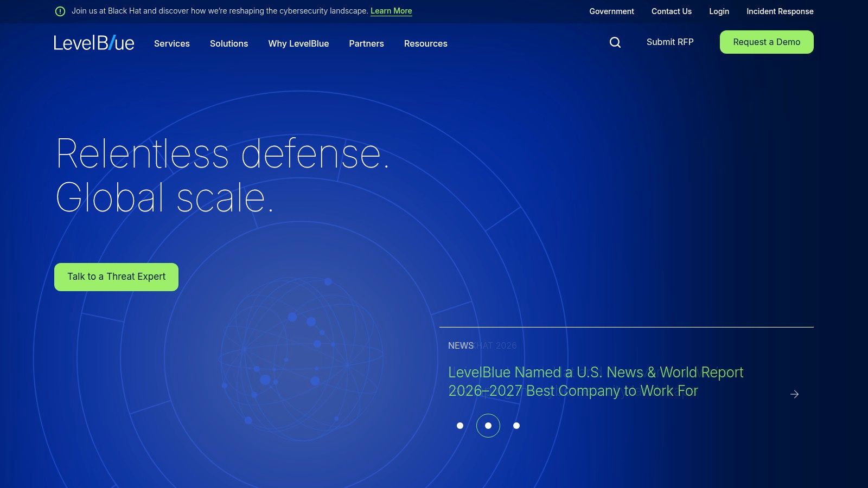Open the Services menu
The image size is (868, 488).
(x=172, y=43)
